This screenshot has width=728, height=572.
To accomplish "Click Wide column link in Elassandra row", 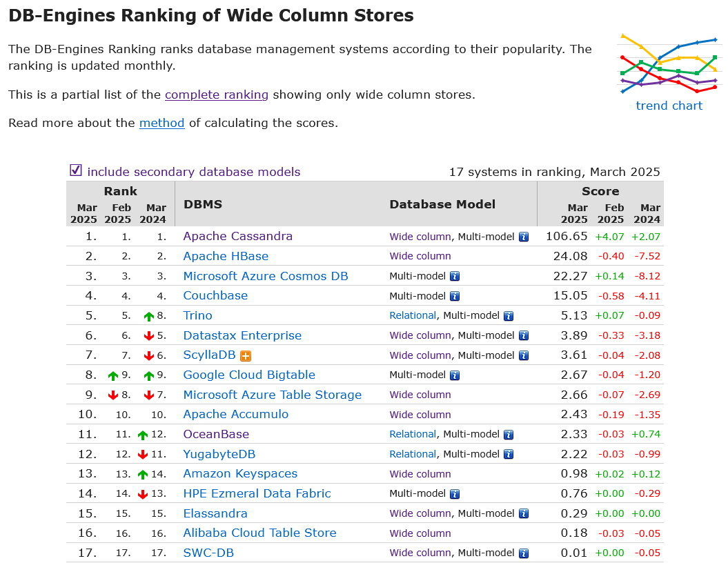I will [x=420, y=514].
